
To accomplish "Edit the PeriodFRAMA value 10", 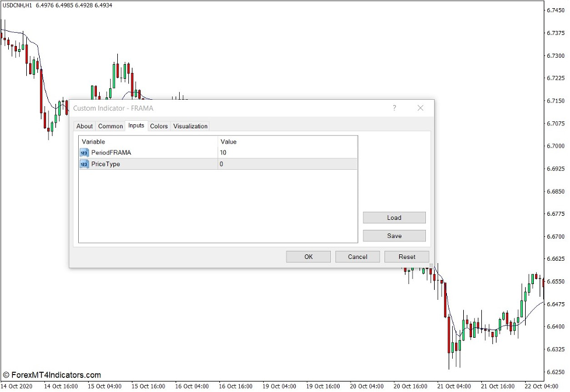I will tap(287, 153).
